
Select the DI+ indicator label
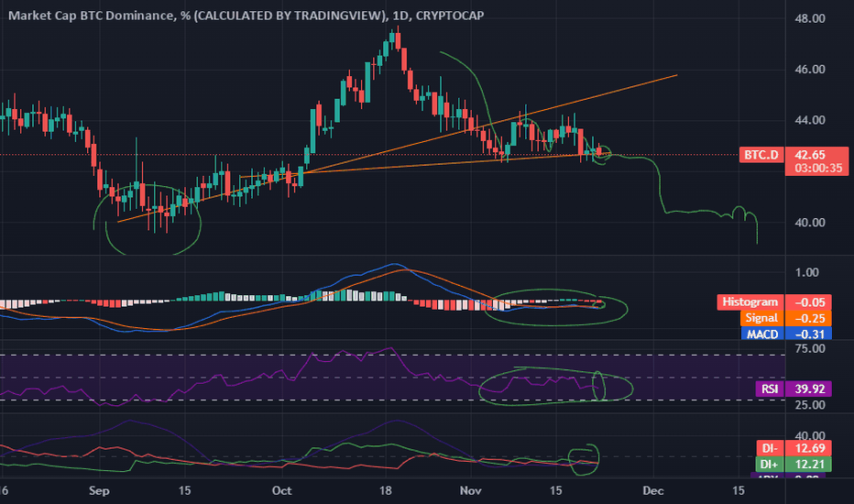pyautogui.click(x=769, y=465)
